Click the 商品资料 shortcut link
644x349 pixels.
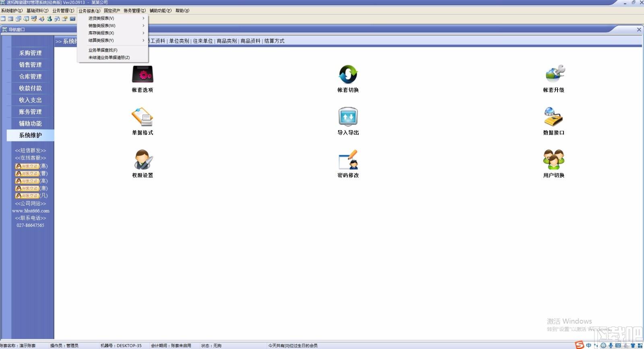[250, 41]
